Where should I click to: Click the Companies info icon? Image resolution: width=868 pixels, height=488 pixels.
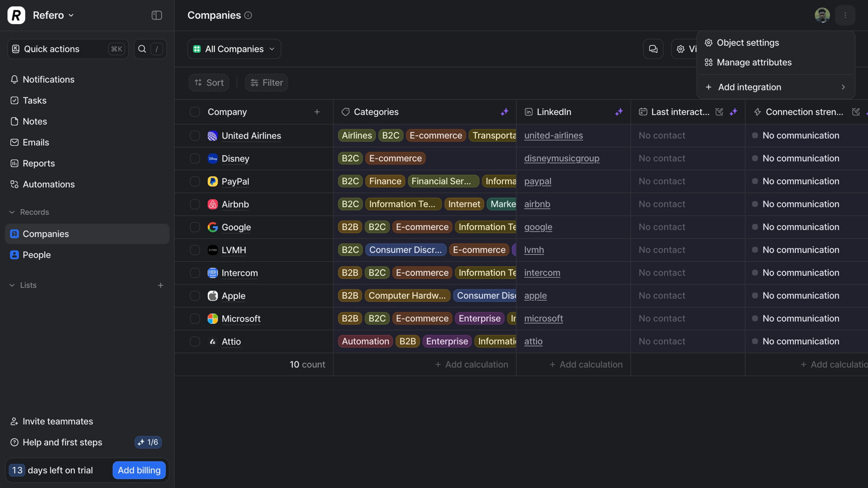coord(248,15)
